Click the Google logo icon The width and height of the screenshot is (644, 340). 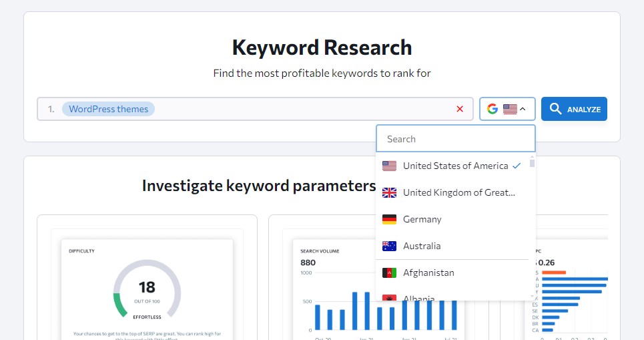click(x=493, y=109)
